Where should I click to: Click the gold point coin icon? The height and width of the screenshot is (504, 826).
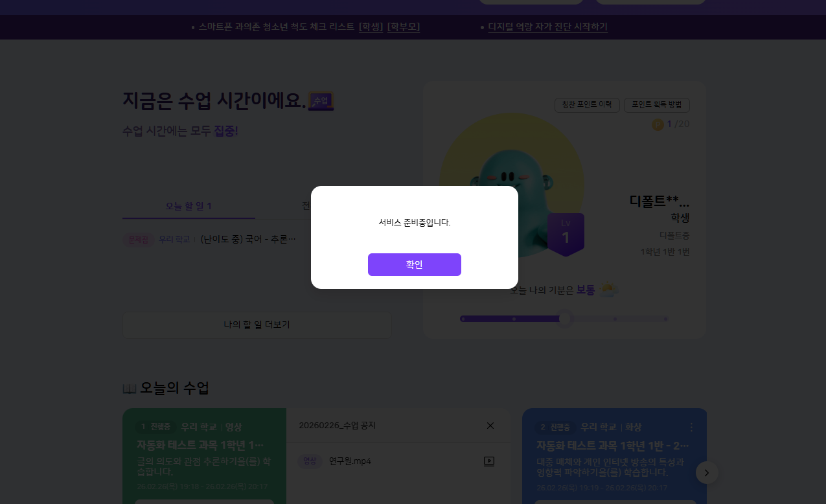(658, 124)
